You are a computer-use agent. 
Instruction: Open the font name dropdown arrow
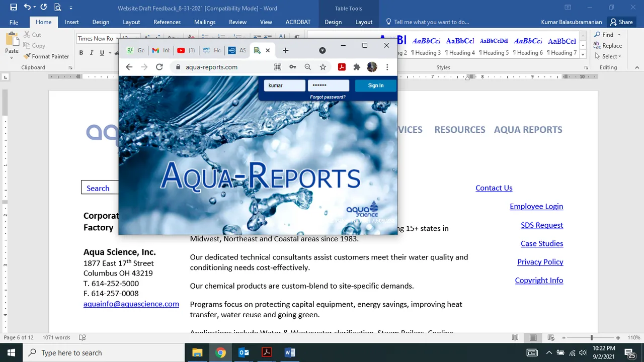(117, 39)
